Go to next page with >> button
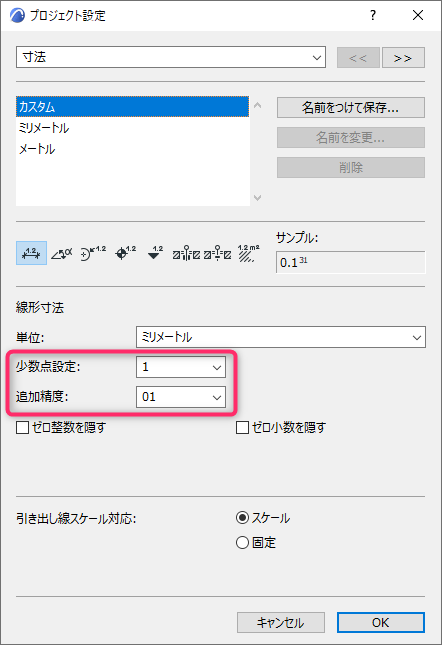Viewport: 442px width, 645px height. [x=403, y=58]
